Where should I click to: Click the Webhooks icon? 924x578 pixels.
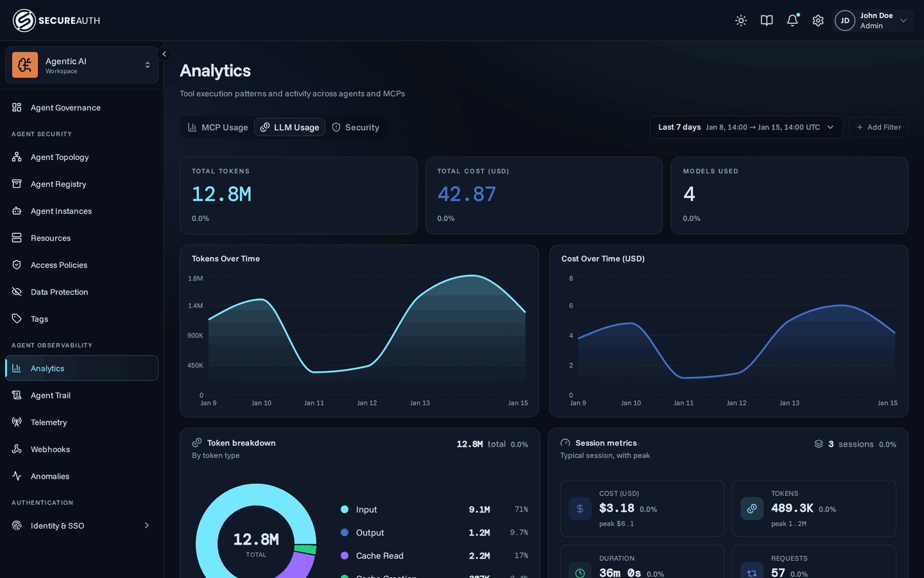pyautogui.click(x=17, y=449)
